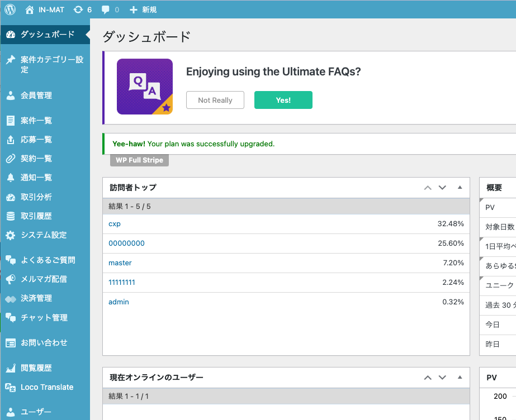Open 案件一覧 from the sidebar menu
Viewport: 516px width, 420px height.
(x=36, y=121)
